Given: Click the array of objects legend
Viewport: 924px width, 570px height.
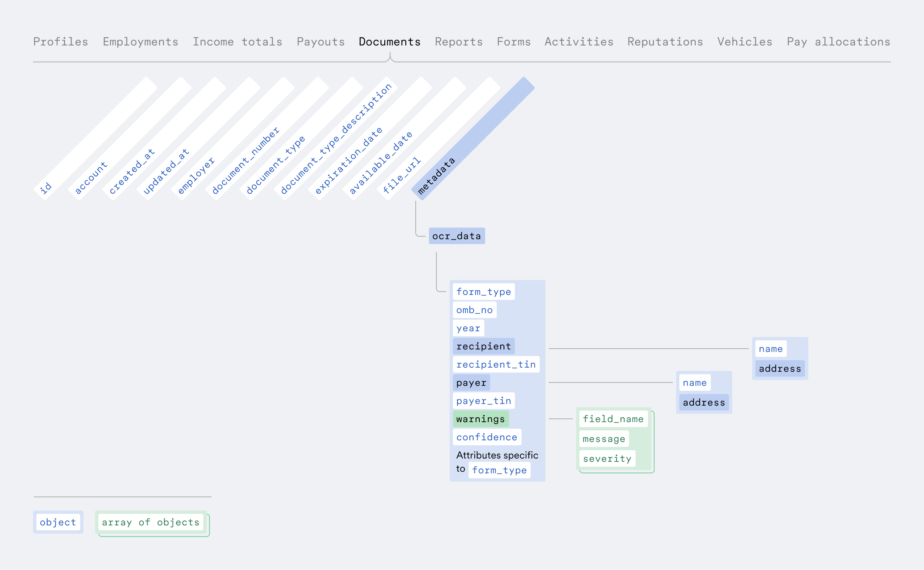Looking at the screenshot, I should click(151, 522).
